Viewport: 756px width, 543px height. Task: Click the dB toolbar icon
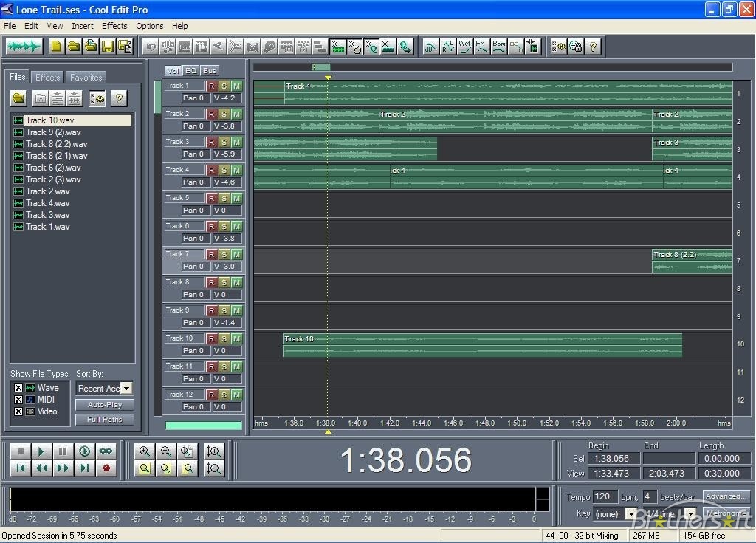tap(430, 47)
